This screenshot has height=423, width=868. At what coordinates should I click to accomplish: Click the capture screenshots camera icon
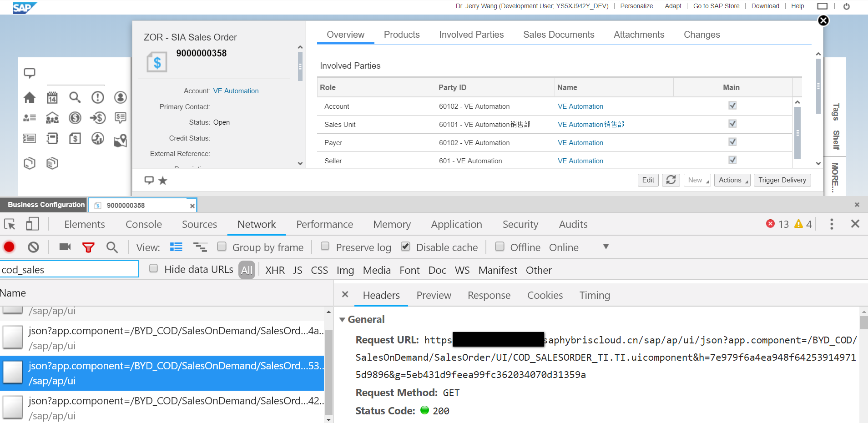click(65, 247)
